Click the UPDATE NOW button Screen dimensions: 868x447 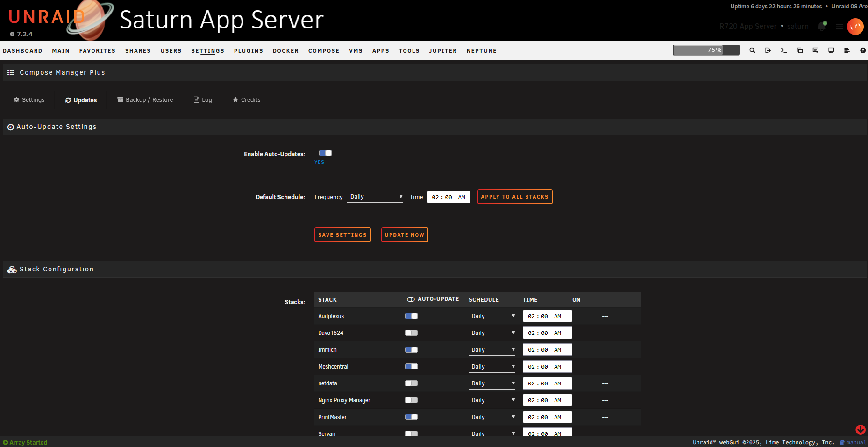(405, 235)
